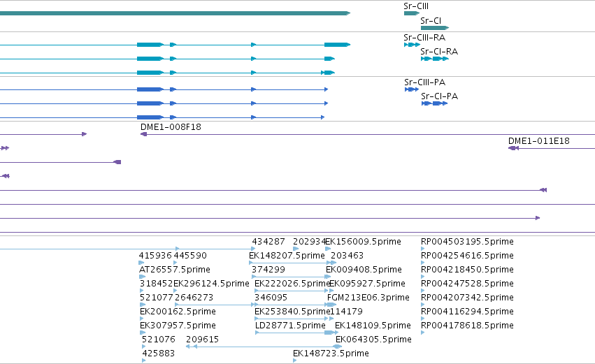Select EK253840.5prime label
This screenshot has height=364, width=595.
pos(292,312)
